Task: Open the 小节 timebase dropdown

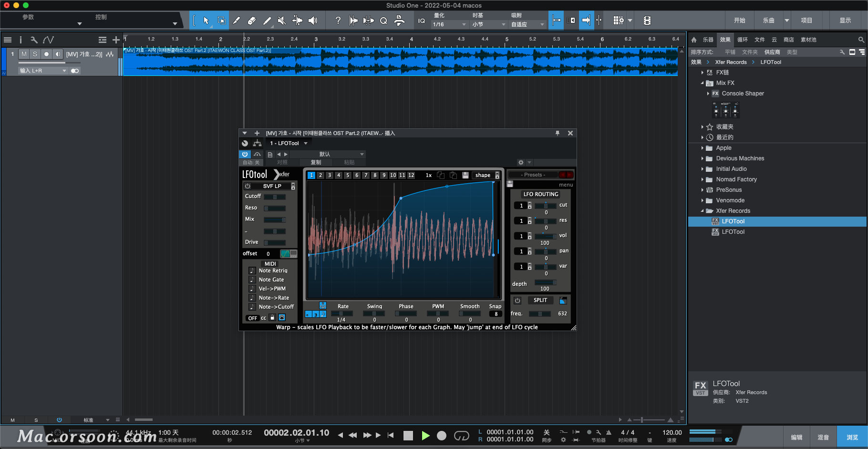Action: pyautogui.click(x=488, y=24)
